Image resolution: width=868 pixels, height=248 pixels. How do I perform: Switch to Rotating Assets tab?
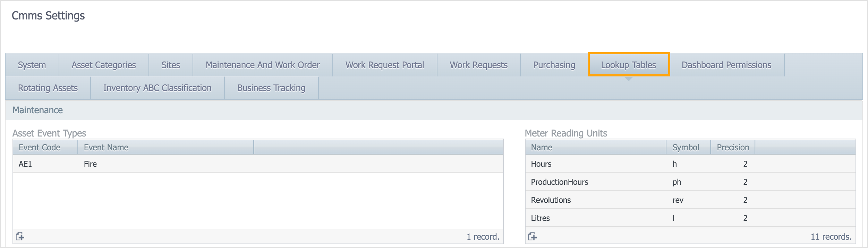pyautogui.click(x=48, y=88)
